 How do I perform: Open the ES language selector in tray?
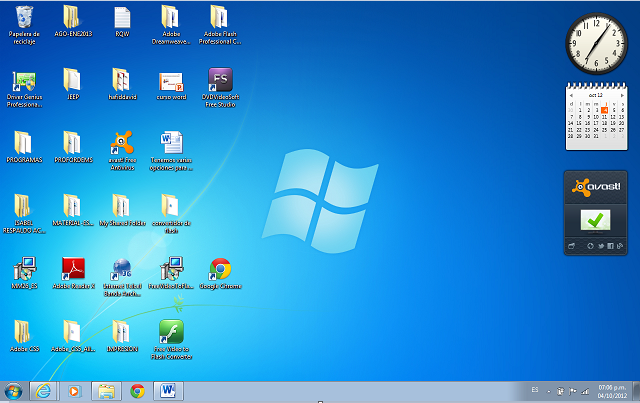(x=535, y=391)
